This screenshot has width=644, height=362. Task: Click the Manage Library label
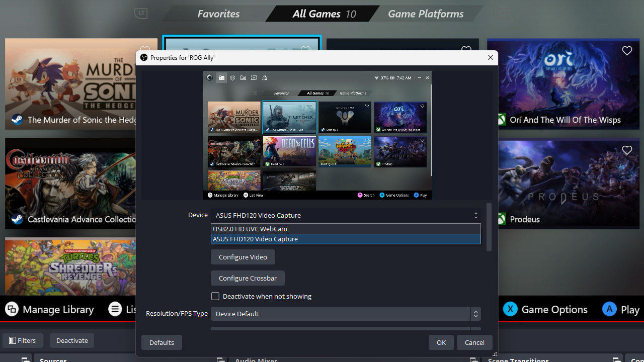58,310
